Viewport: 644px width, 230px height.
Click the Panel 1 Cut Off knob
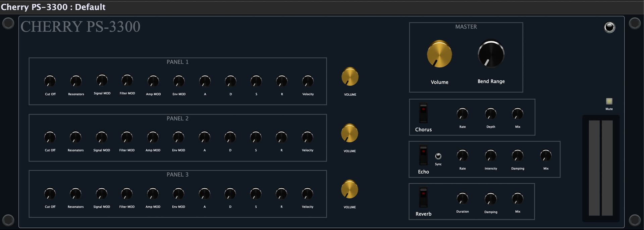click(50, 81)
